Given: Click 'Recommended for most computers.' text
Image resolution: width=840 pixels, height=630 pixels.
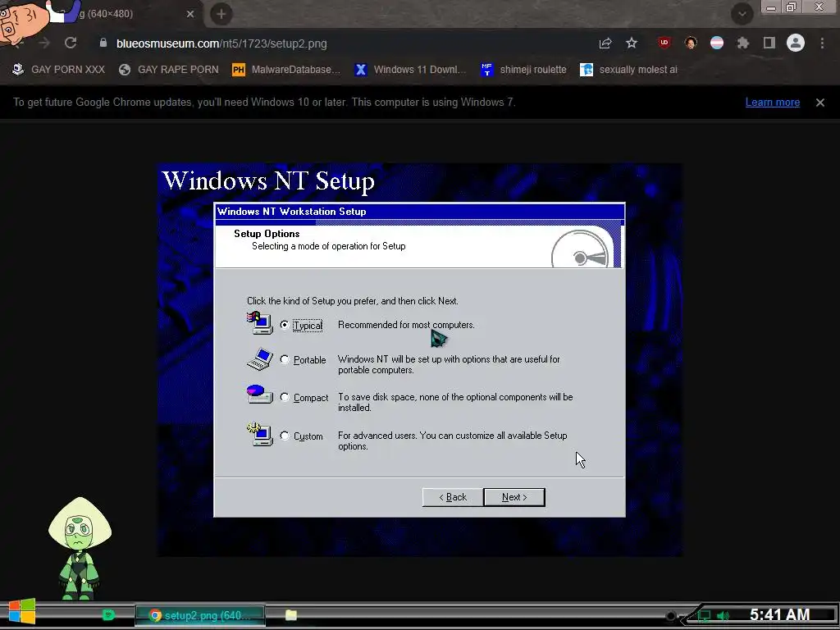Looking at the screenshot, I should (x=406, y=325).
